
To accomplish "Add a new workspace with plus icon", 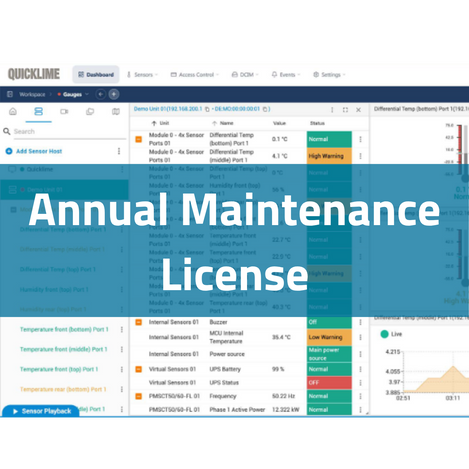I will (114, 94).
